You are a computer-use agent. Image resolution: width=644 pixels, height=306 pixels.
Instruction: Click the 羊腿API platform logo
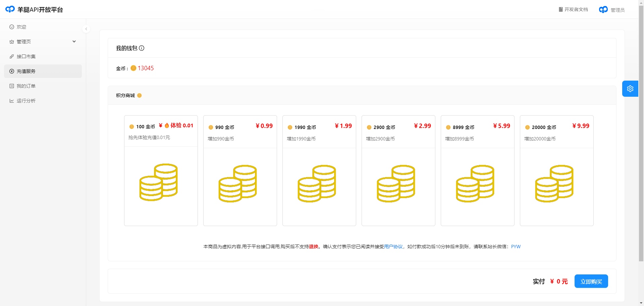[10, 9]
